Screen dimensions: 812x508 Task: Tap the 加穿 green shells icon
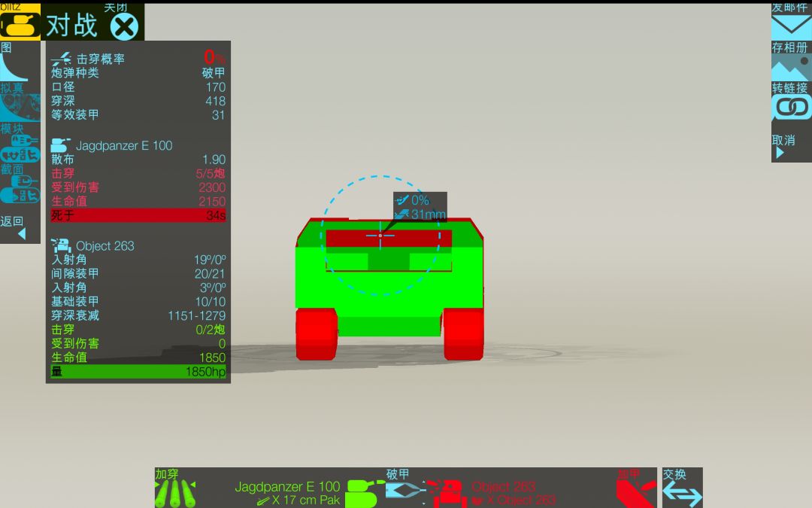tap(175, 494)
